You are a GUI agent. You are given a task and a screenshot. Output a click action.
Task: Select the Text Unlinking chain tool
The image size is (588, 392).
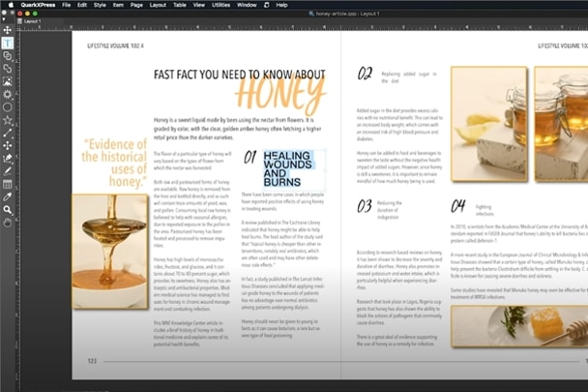tap(7, 69)
